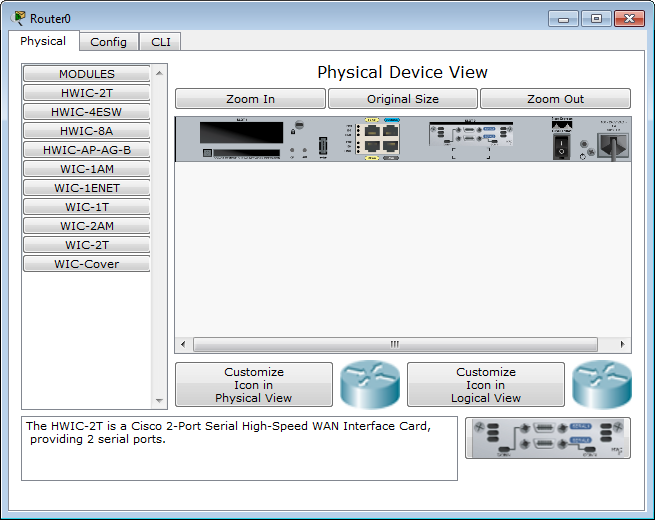Click the padlock icon on the router chassis

293,132
